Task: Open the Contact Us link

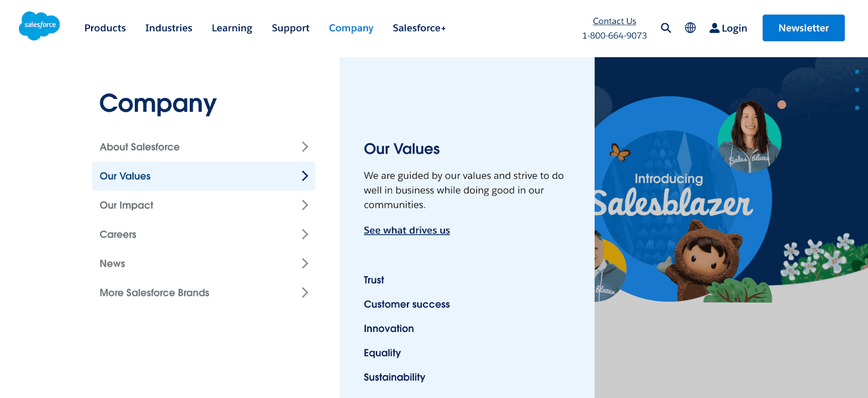Action: point(614,21)
